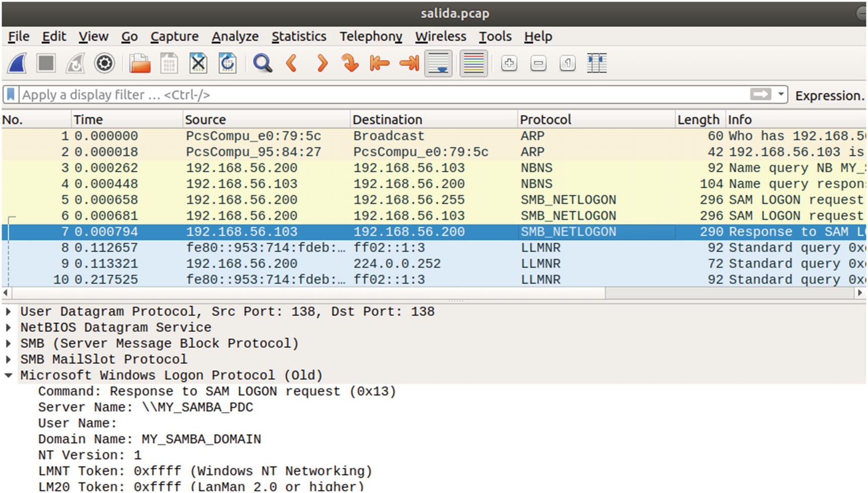Sort by the Protocol column header
Image resolution: width=868 pixels, height=493 pixels.
[x=596, y=119]
